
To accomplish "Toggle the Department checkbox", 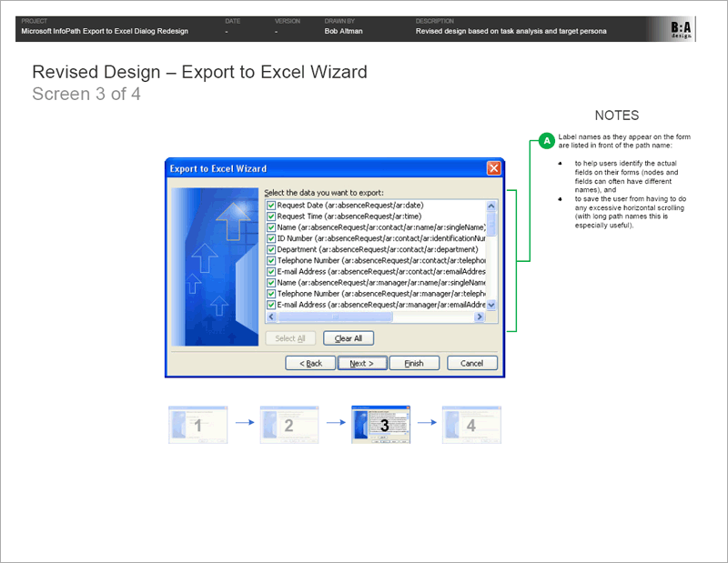I will pyautogui.click(x=271, y=250).
